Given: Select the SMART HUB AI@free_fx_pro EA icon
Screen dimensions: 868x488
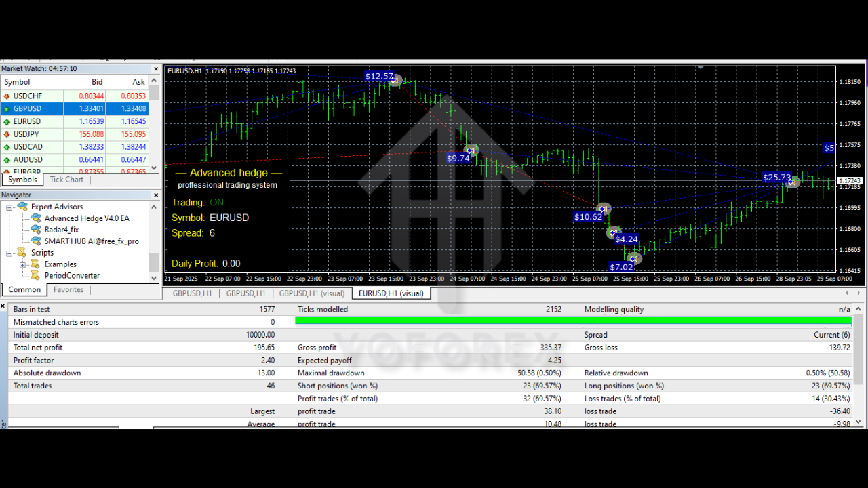Looking at the screenshot, I should tap(35, 241).
